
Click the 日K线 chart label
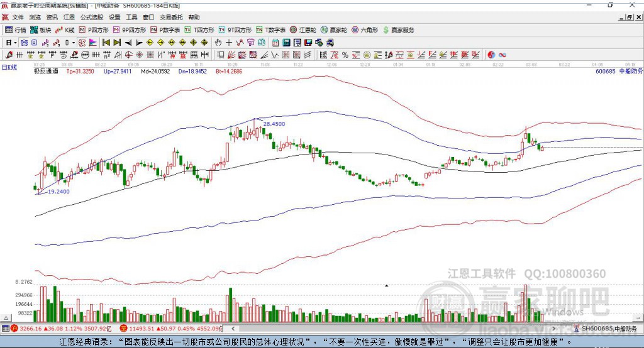coord(9,67)
